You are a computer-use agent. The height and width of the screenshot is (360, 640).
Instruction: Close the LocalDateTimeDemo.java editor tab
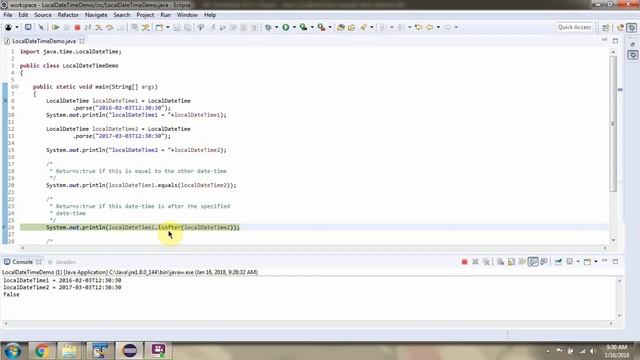[82, 41]
